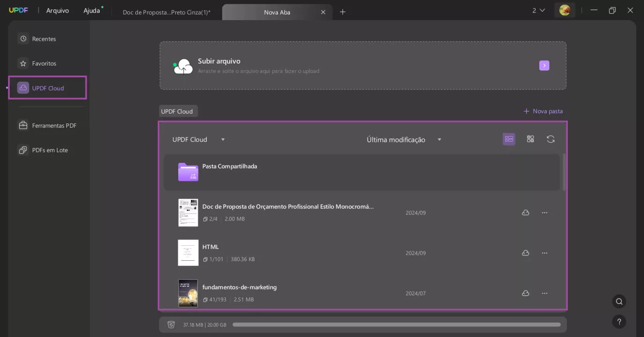Open the help question mark button
Screen dimensions: 644x337
[619, 322]
